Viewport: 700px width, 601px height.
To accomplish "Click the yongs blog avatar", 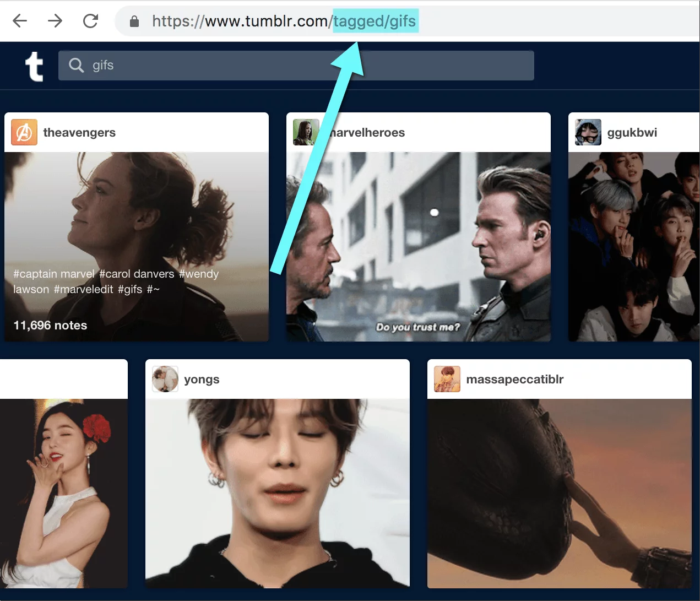I will 165,379.
